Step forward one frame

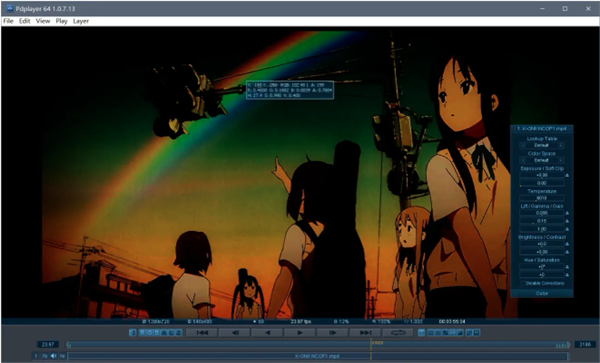coord(333,333)
